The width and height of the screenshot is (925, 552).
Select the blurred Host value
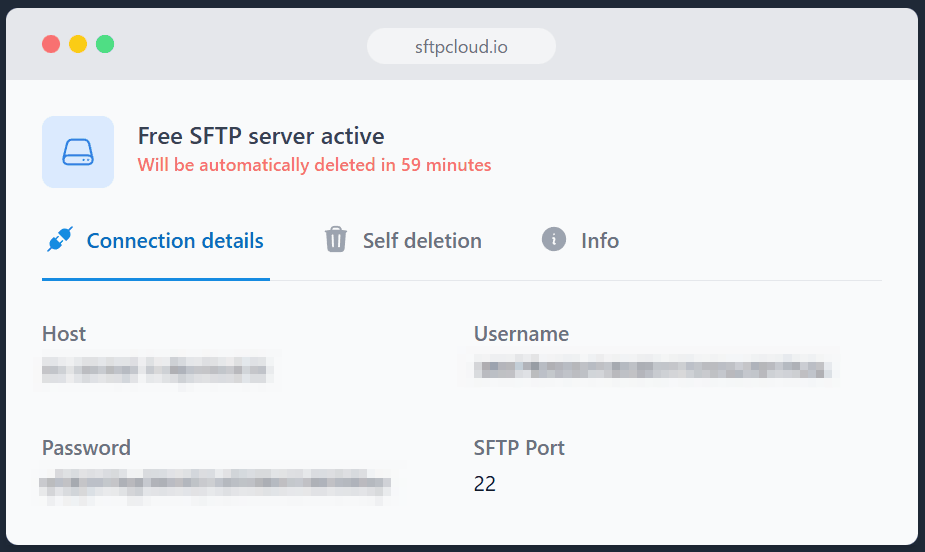pyautogui.click(x=157, y=369)
